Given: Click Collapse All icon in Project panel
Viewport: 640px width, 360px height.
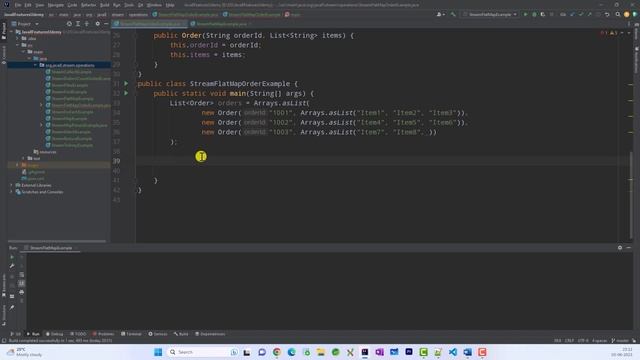Looking at the screenshot, I should pos(87,24).
